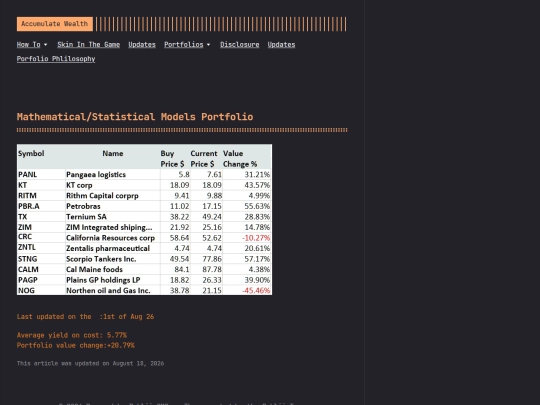Select the Petrobras name cell
This screenshot has width=540, height=405.
[x=113, y=206]
